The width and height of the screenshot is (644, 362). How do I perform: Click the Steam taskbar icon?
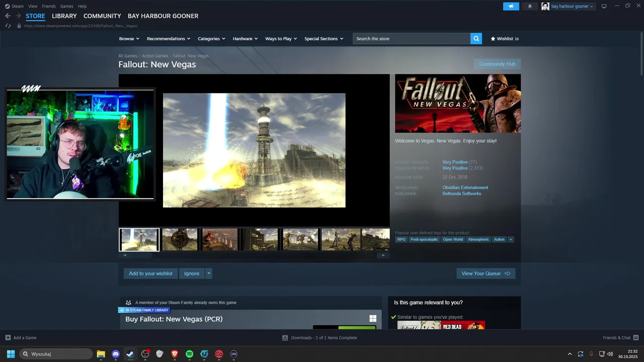tap(130, 354)
